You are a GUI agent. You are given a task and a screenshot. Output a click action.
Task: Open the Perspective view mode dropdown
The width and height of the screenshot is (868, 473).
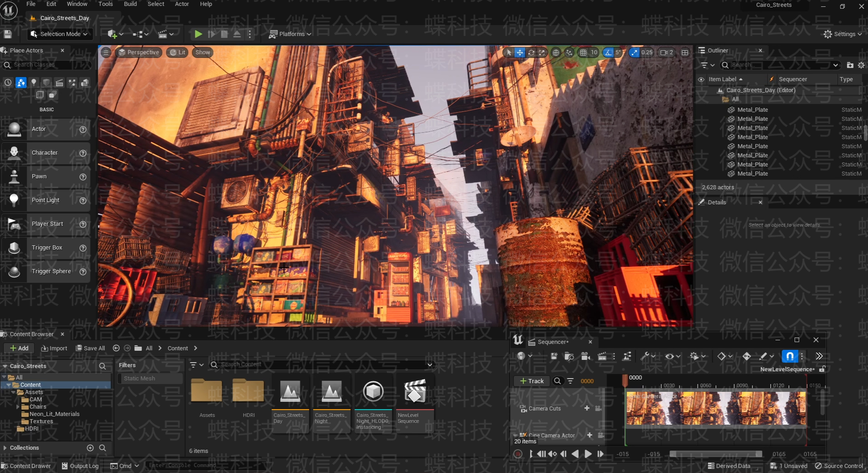click(139, 52)
